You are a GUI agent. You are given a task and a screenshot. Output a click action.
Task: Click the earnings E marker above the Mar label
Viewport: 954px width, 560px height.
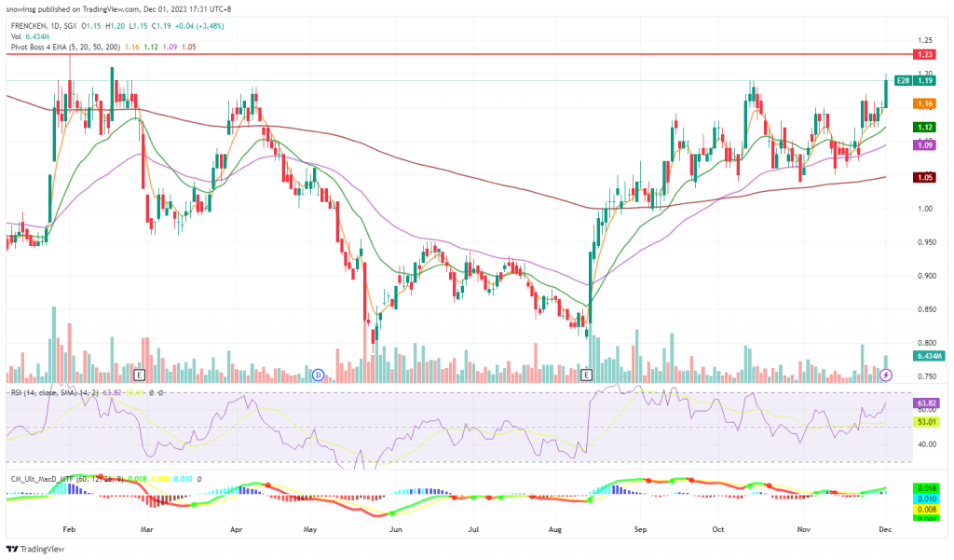pos(139,375)
